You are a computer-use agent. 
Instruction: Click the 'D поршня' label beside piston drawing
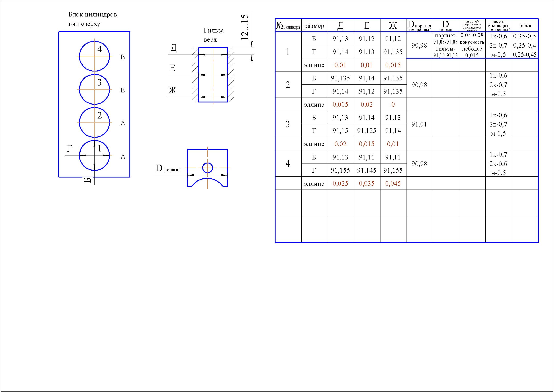coord(168,169)
